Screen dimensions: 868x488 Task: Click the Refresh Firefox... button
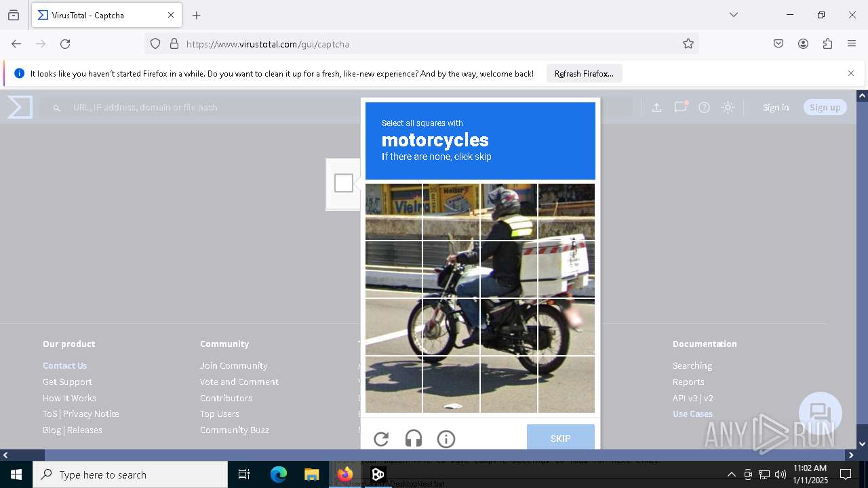(584, 74)
